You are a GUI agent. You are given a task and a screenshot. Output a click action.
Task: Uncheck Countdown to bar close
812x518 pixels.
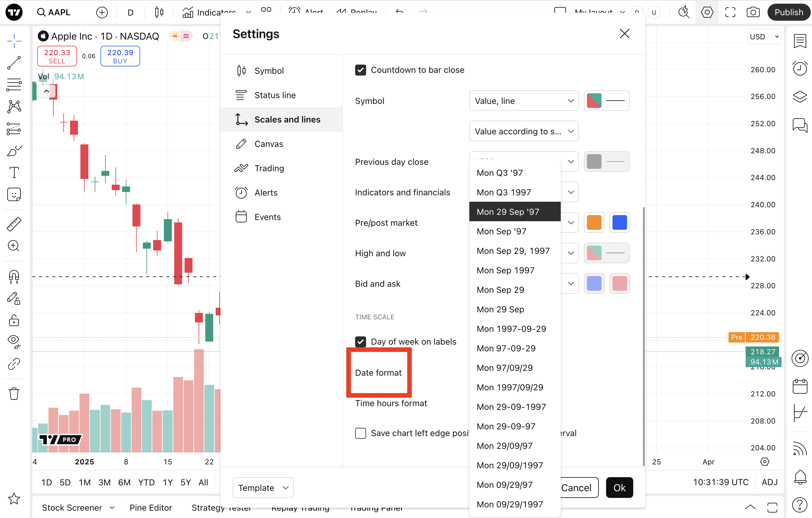(360, 70)
